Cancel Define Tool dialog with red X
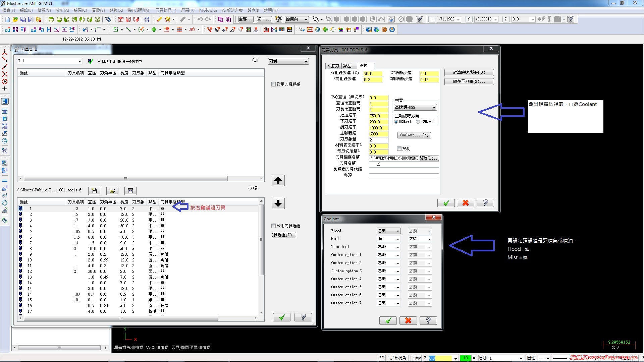644x362 pixels. 465,203
